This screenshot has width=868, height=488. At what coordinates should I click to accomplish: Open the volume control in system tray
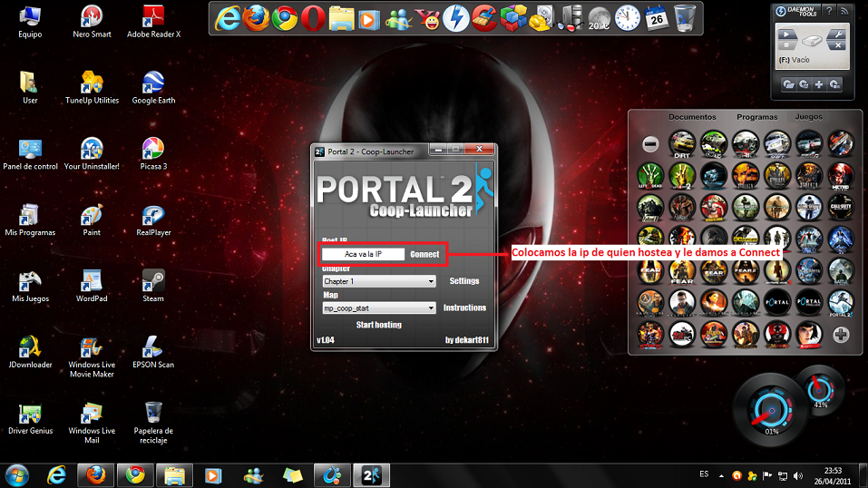(797, 475)
